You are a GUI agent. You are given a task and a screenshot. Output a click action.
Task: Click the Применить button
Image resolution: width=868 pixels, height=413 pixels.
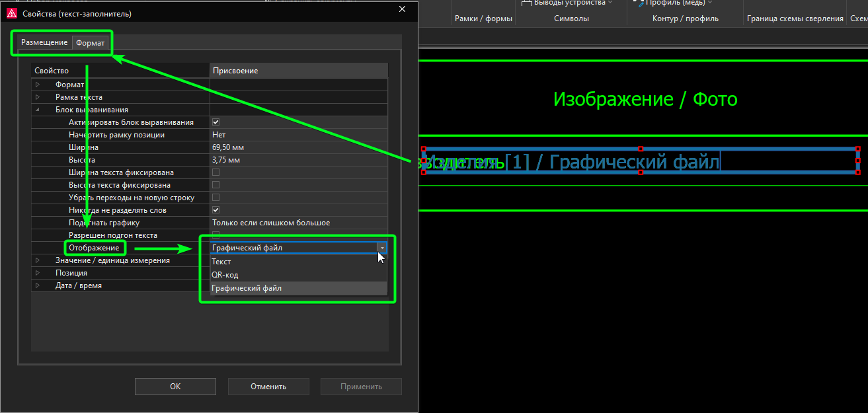tap(362, 387)
